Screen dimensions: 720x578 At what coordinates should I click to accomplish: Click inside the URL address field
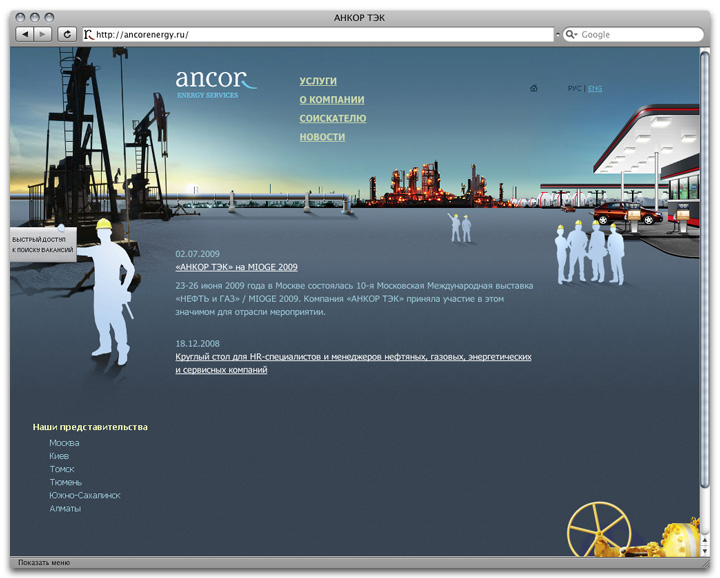pos(320,34)
